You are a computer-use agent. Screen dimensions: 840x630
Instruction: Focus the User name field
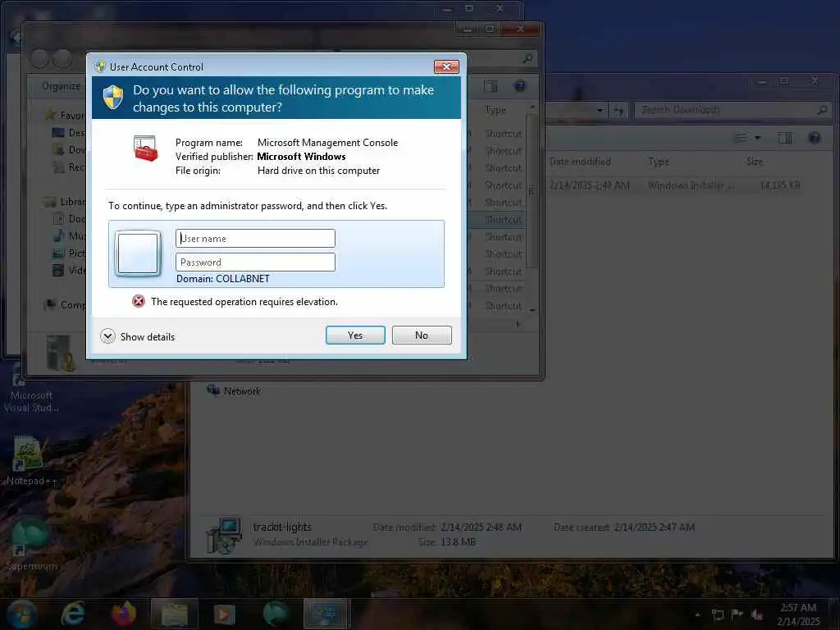256,239
